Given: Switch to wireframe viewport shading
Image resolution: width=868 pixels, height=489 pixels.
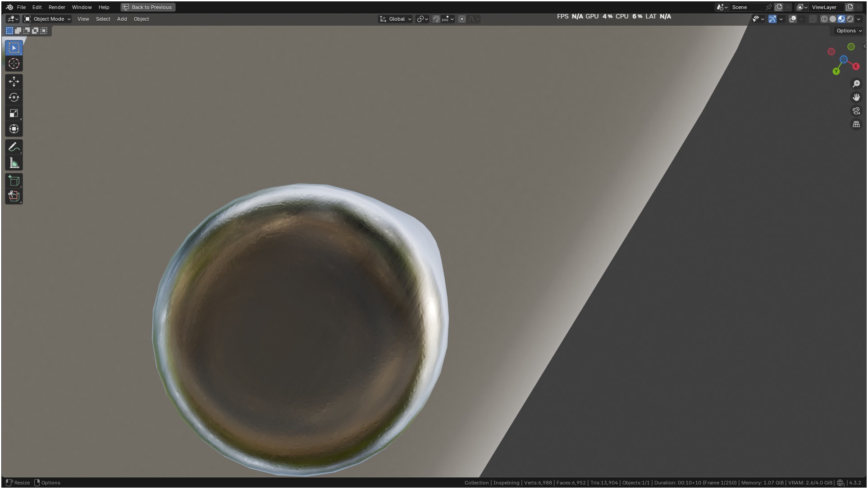Looking at the screenshot, I should coord(824,19).
